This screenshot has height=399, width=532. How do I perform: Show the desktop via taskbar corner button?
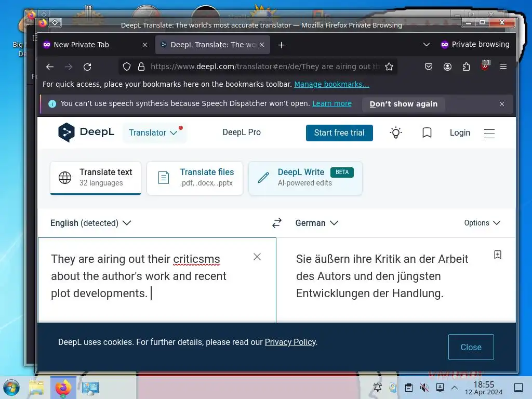518,388
